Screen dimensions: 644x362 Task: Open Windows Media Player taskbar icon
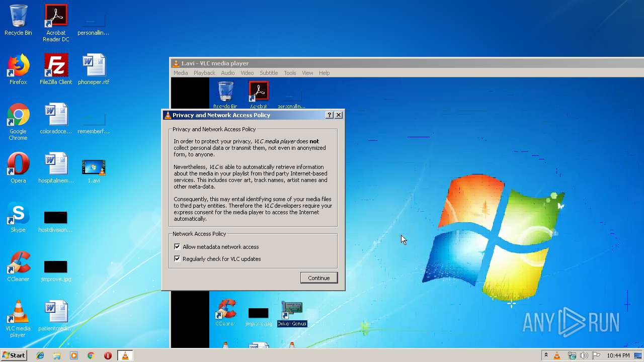(x=74, y=355)
